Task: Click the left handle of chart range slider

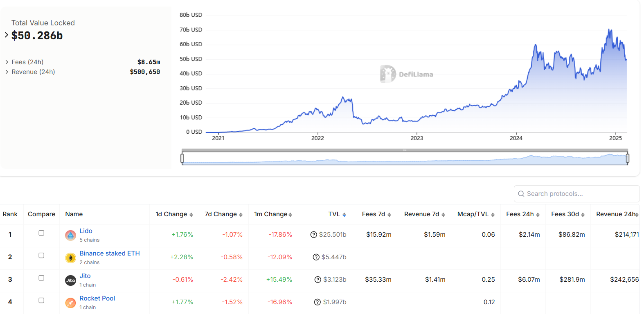Action: coord(182,158)
